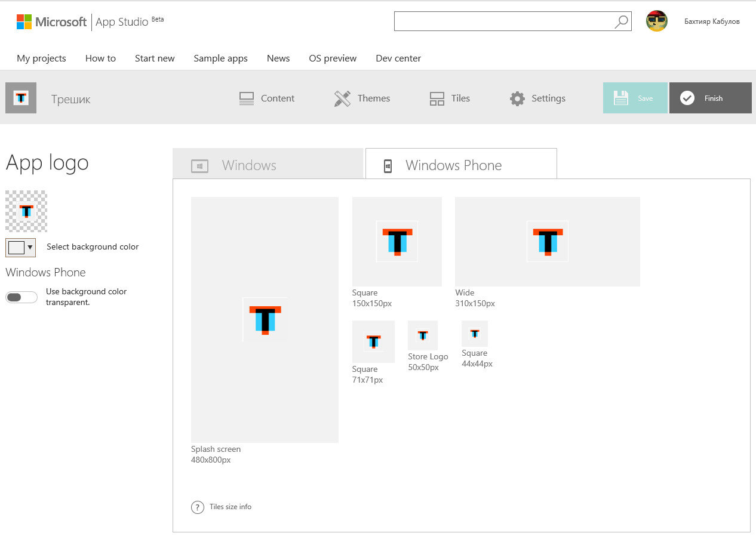Click the Microsoft logo

point(51,22)
